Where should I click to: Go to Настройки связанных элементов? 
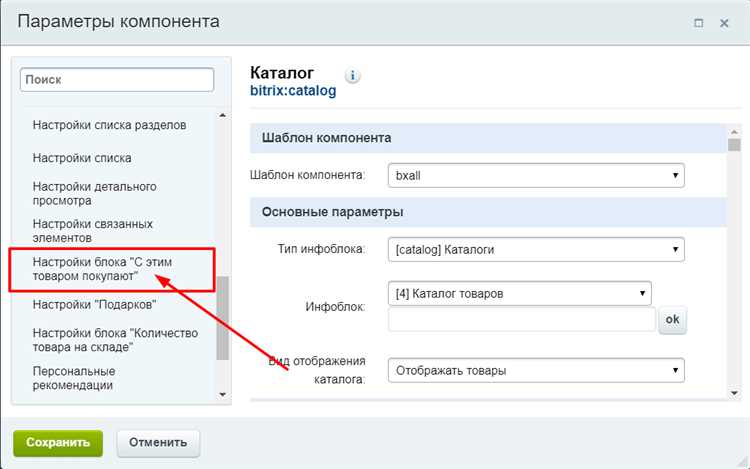pos(93,230)
